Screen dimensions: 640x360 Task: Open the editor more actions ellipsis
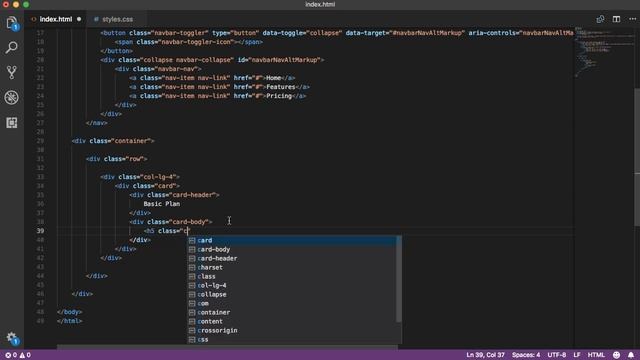pyautogui.click(x=632, y=19)
